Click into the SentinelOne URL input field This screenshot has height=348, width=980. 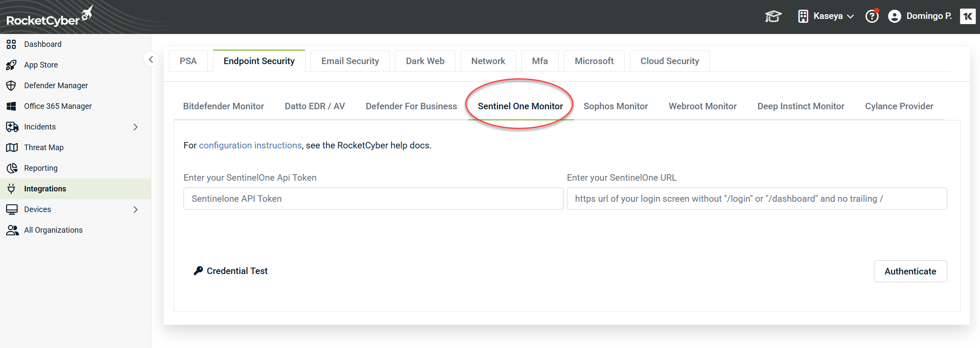click(756, 199)
